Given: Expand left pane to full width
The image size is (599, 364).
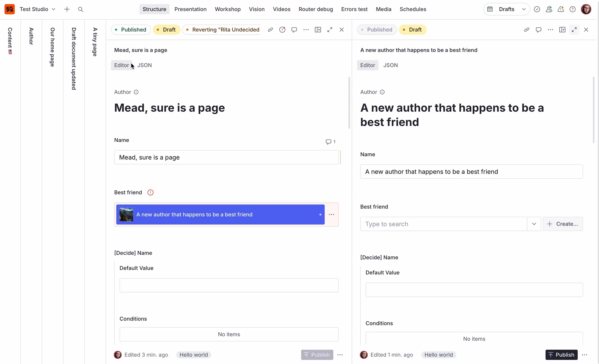Looking at the screenshot, I should coord(330,30).
